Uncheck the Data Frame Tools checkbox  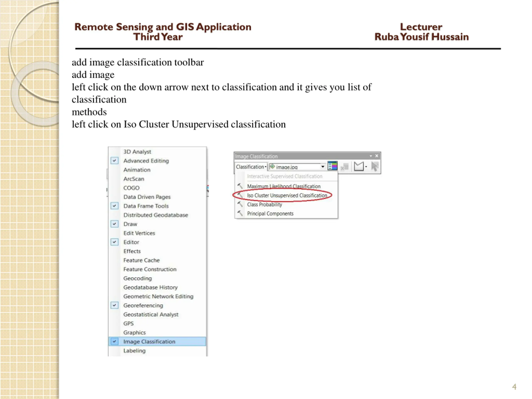coord(115,206)
